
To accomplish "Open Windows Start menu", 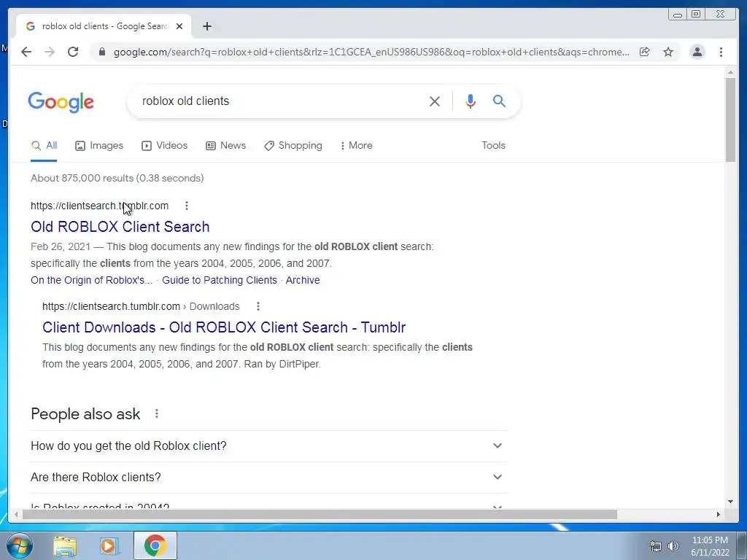I will coord(19,545).
